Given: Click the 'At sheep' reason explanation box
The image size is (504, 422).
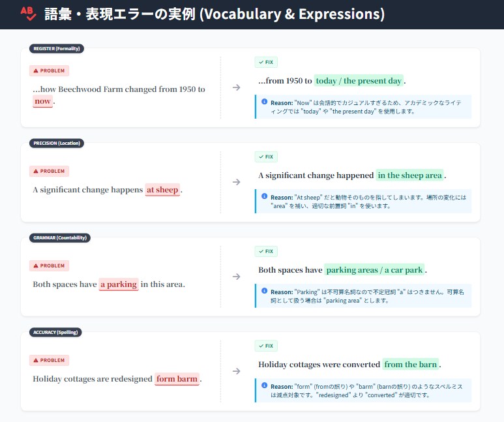Looking at the screenshot, I should pyautogui.click(x=363, y=202).
